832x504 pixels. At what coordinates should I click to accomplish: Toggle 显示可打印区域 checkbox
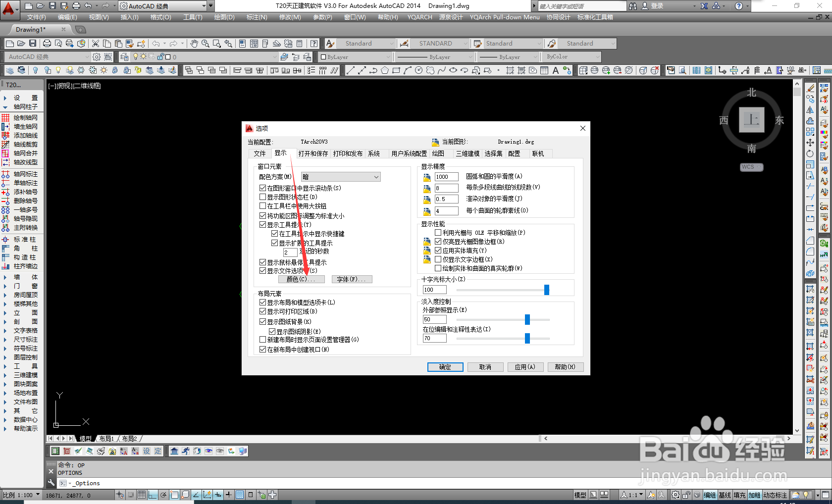point(263,311)
